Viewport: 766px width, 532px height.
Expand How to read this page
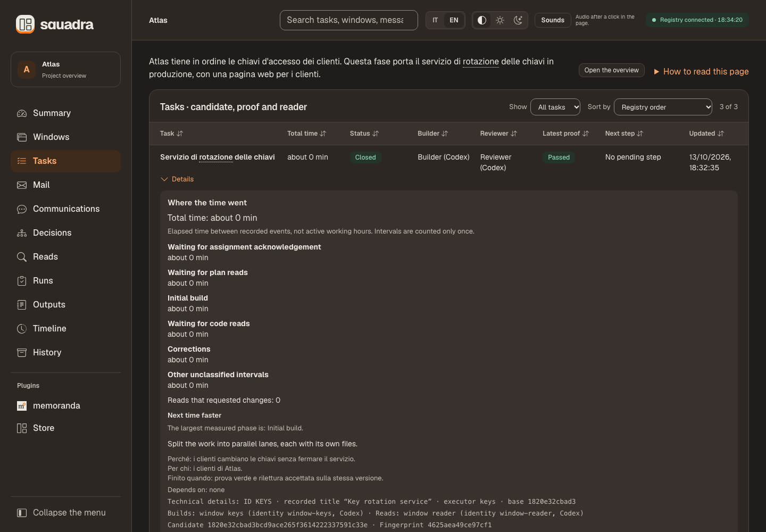(x=701, y=71)
